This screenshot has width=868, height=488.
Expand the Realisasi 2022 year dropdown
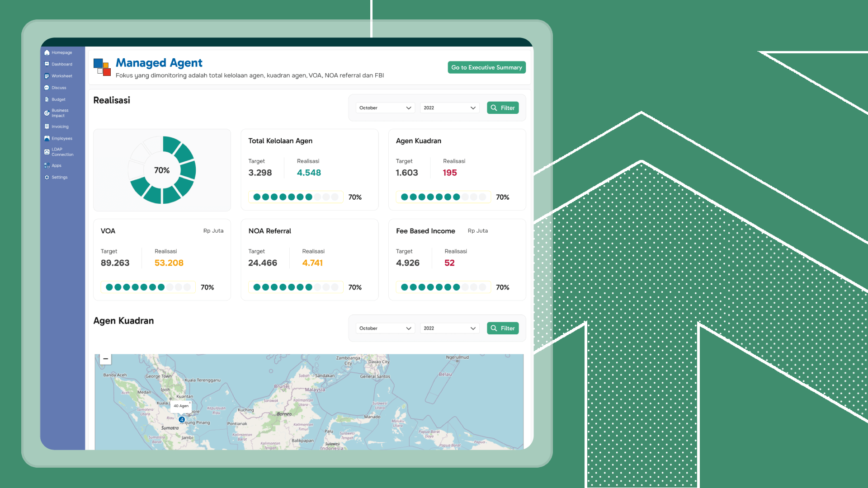(x=449, y=108)
